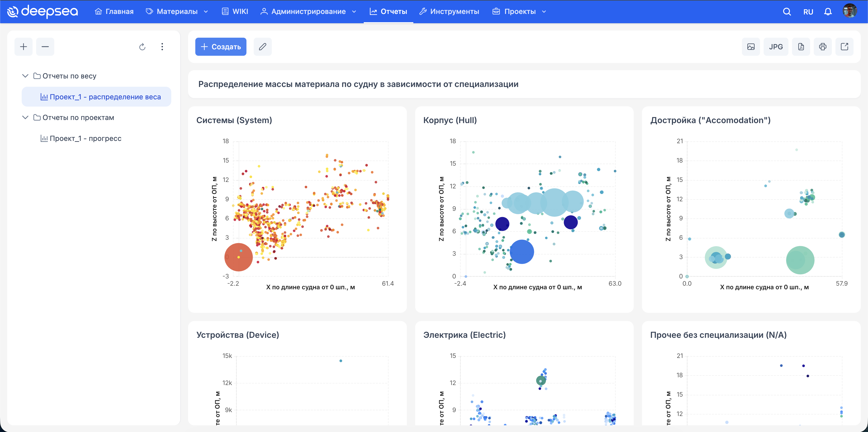
Task: Click the large red bubble in Системы chart
Action: click(x=238, y=257)
